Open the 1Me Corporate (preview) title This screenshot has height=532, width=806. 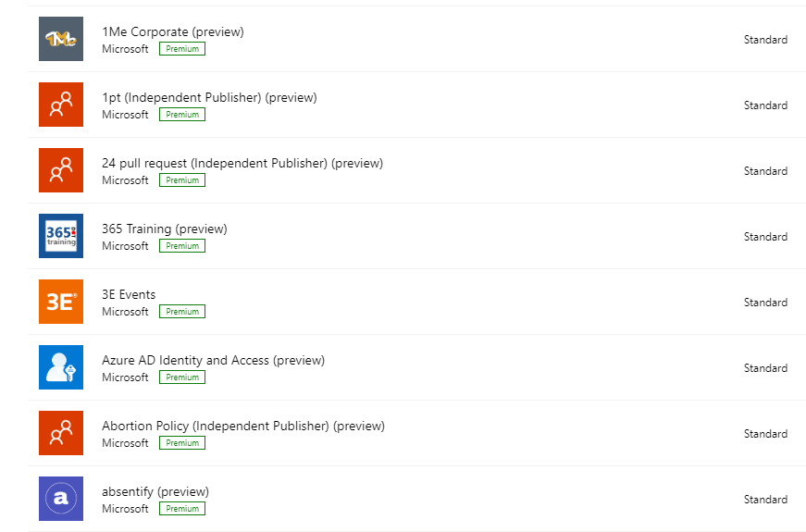pyautogui.click(x=173, y=31)
